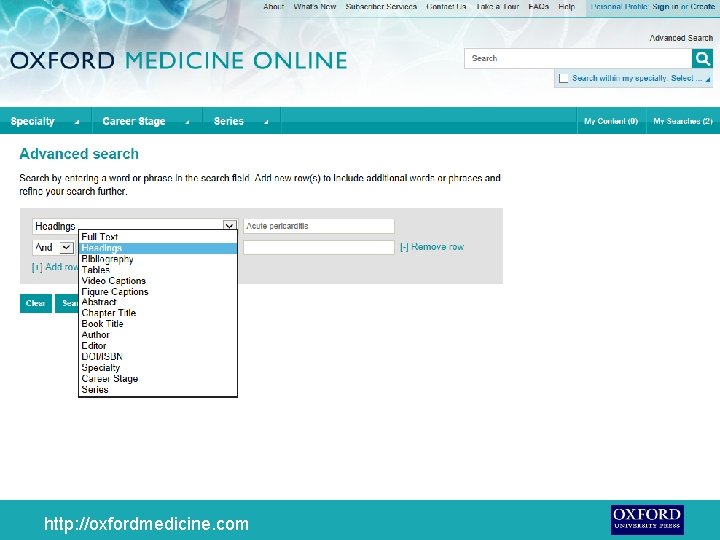Choose Tables in dropdown list

coord(158,270)
